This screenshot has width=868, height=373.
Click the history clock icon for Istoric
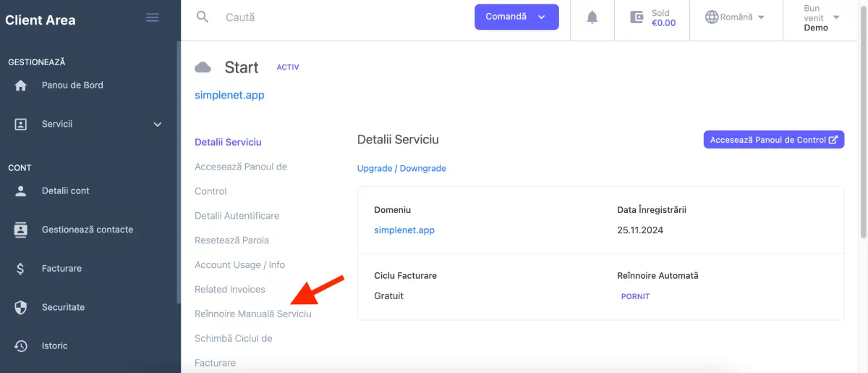coord(21,346)
